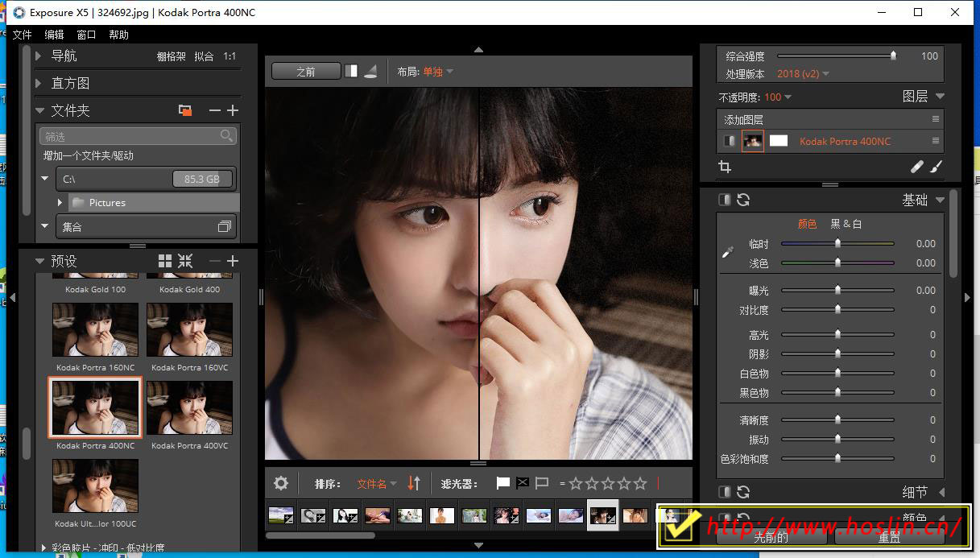Select the crop tool in layers panel
This screenshot has width=980, height=558.
[725, 167]
